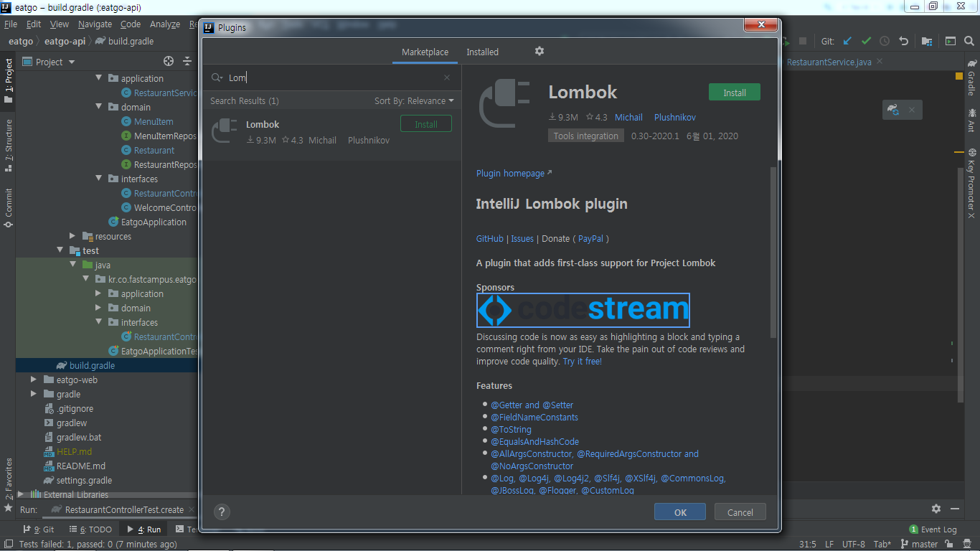
Task: Open Key Promoter X sidebar panel
Action: click(972, 184)
